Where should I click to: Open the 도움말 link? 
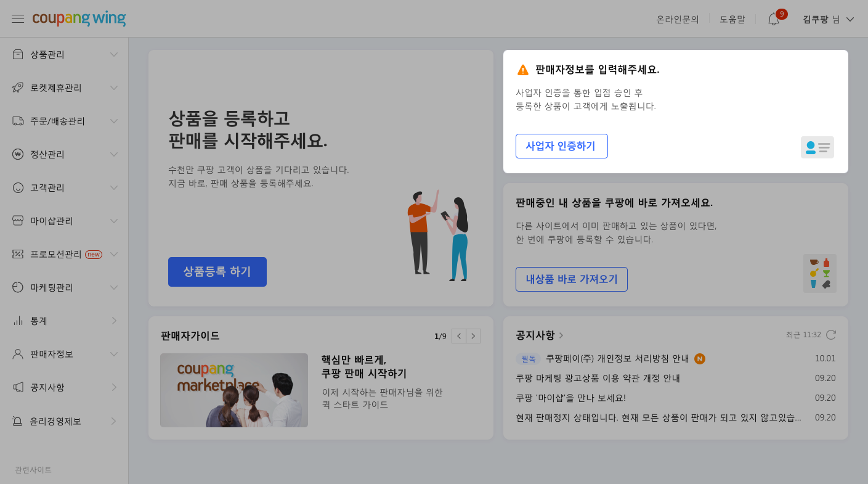click(732, 19)
